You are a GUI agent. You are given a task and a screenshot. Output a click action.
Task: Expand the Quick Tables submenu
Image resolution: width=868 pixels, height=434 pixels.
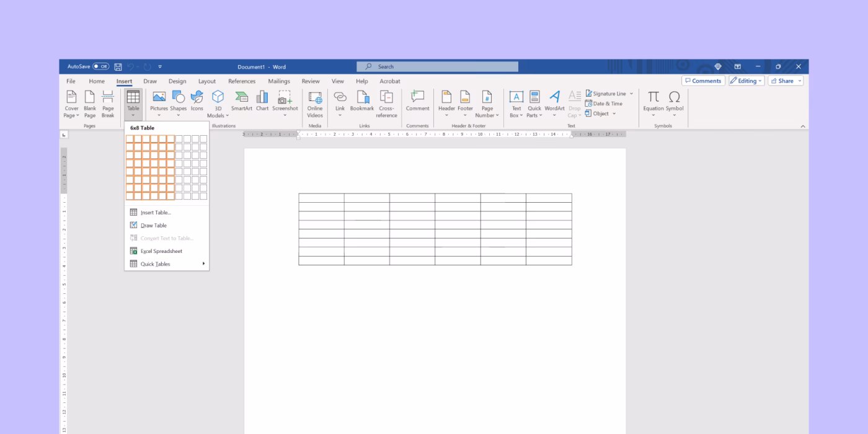155,263
